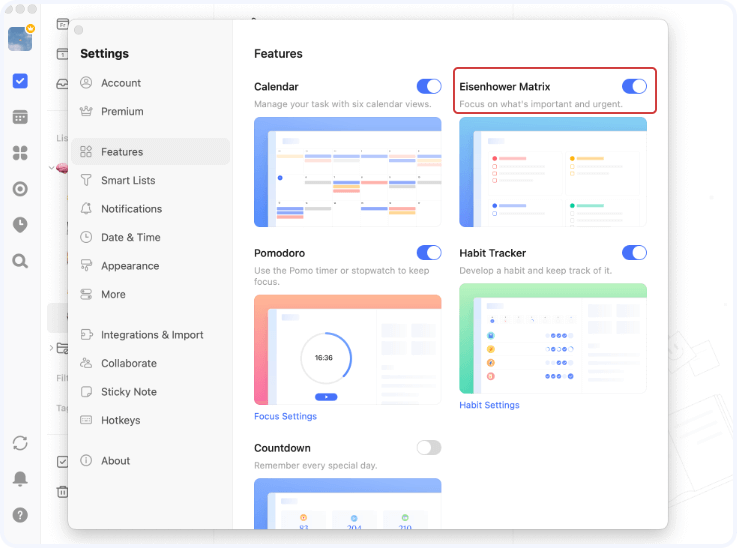The image size is (737, 548).
Task: Collapse the list group chevron behind the dialog
Action: (x=51, y=167)
